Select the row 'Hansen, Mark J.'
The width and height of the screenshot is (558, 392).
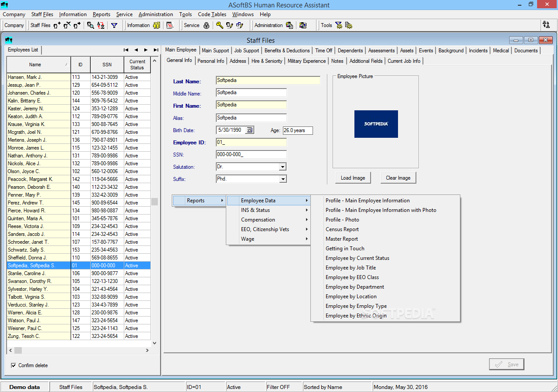point(78,77)
